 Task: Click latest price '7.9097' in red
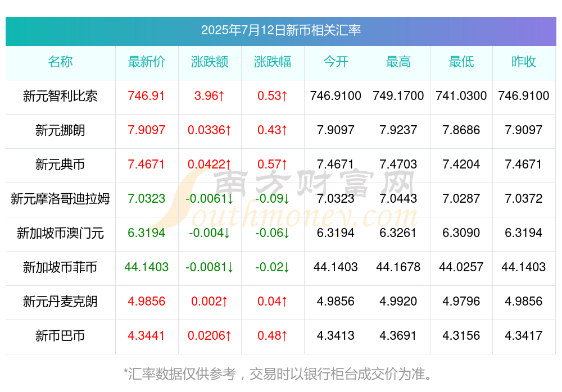tap(147, 130)
